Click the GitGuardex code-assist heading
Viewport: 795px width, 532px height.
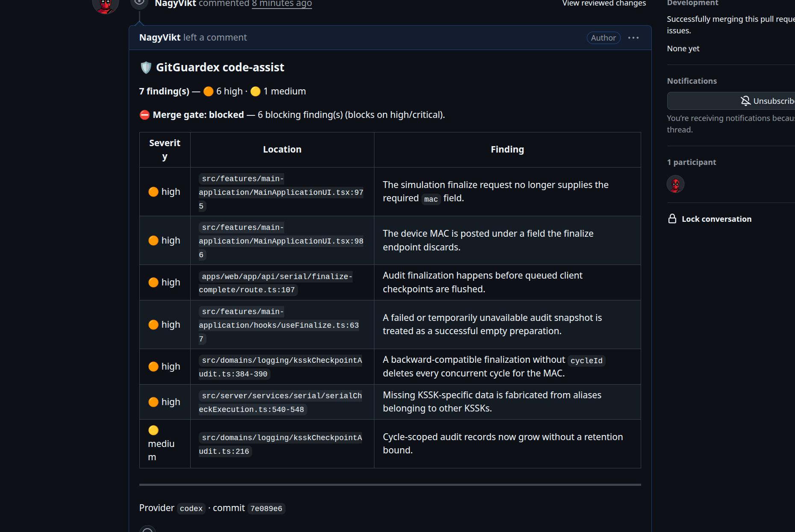tap(220, 68)
